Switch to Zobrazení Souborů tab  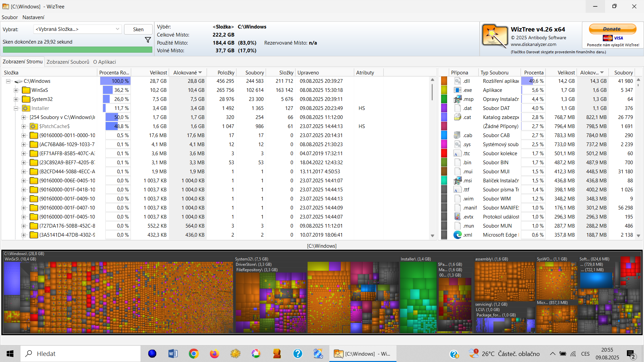point(68,62)
